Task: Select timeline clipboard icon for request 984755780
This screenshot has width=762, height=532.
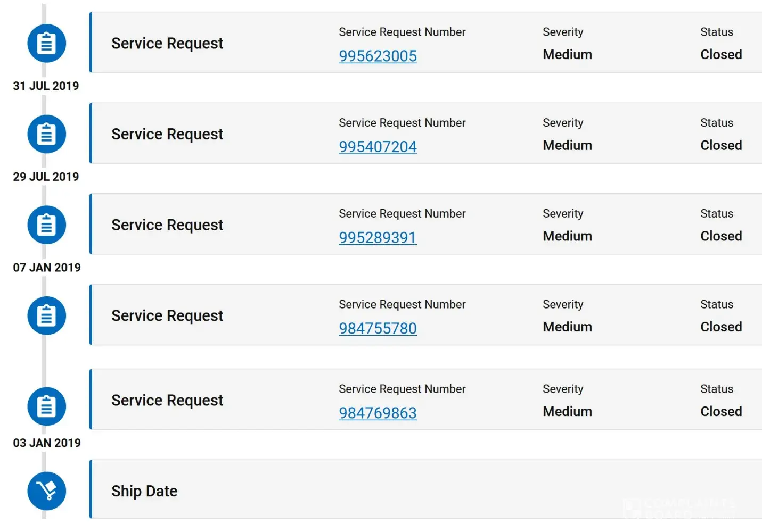Action: pyautogui.click(x=47, y=315)
